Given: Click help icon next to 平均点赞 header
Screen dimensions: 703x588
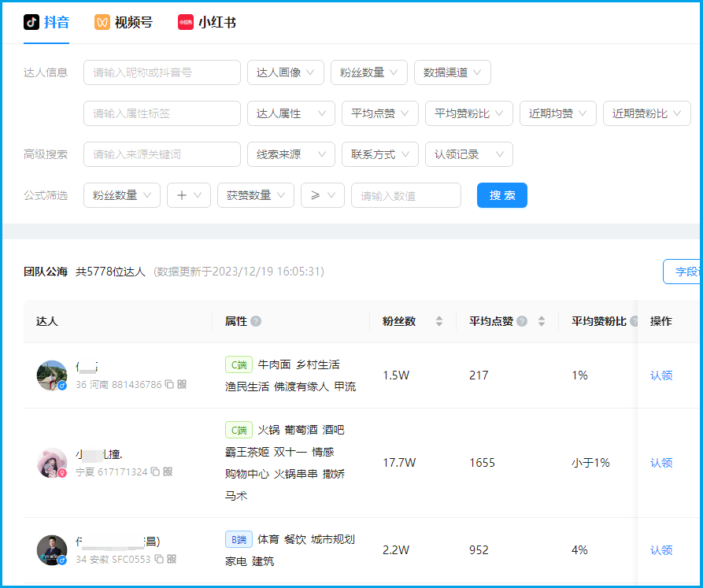Looking at the screenshot, I should click(x=521, y=321).
